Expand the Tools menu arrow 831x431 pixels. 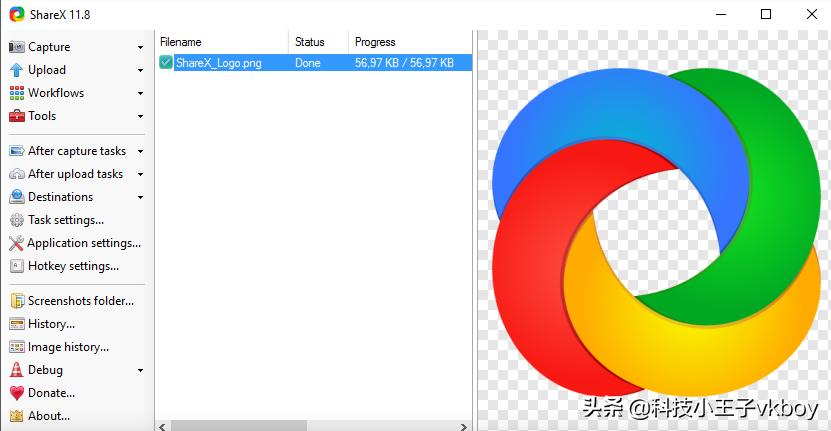pyautogui.click(x=140, y=116)
